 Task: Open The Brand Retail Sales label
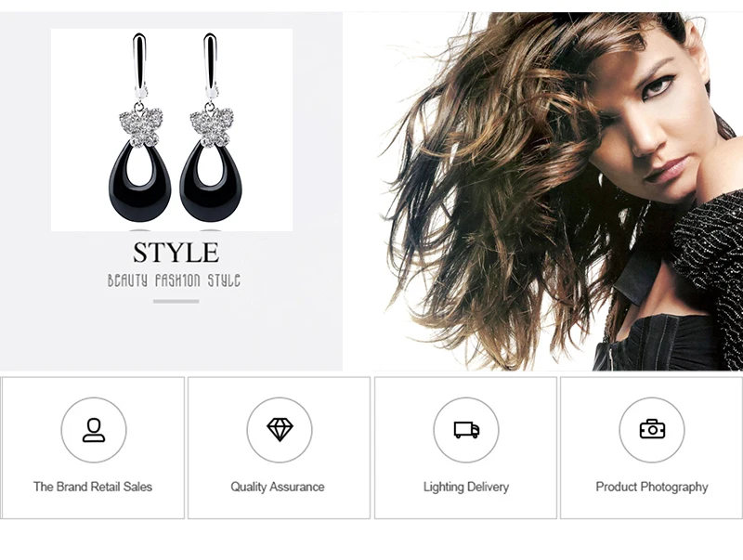tap(93, 487)
